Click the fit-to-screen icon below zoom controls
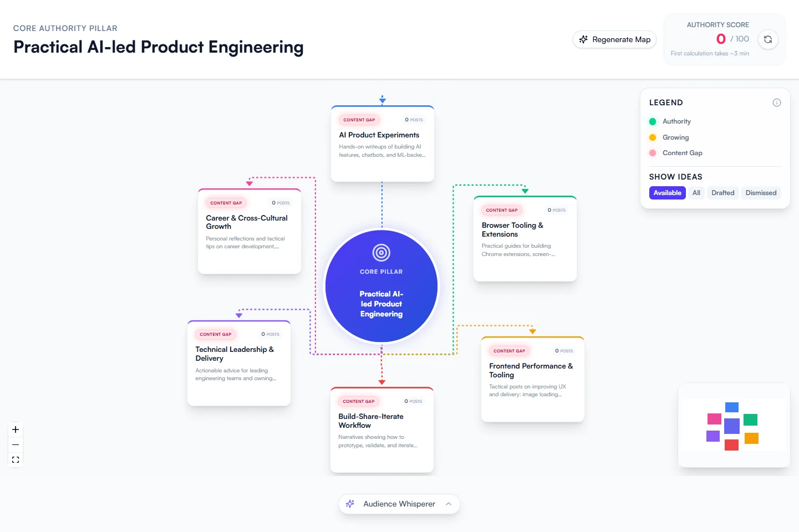This screenshot has width=799, height=532. point(16,459)
